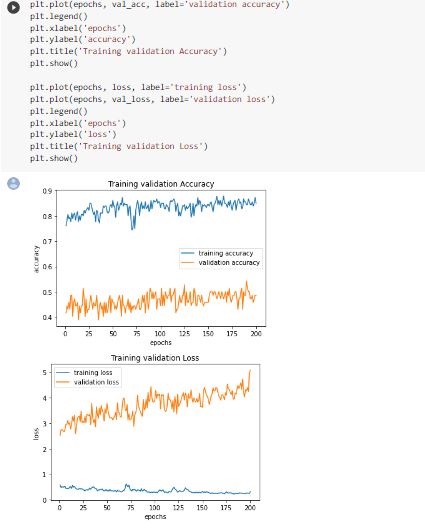Screen dimensions: 425x529
Task: Click the val_loss 'validation loss' plot line
Action: (152, 99)
